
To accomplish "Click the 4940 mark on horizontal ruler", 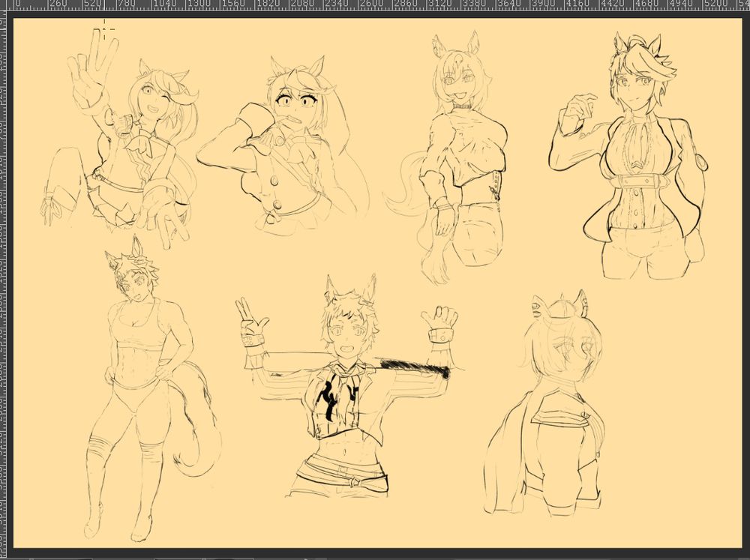I will click(x=681, y=4).
